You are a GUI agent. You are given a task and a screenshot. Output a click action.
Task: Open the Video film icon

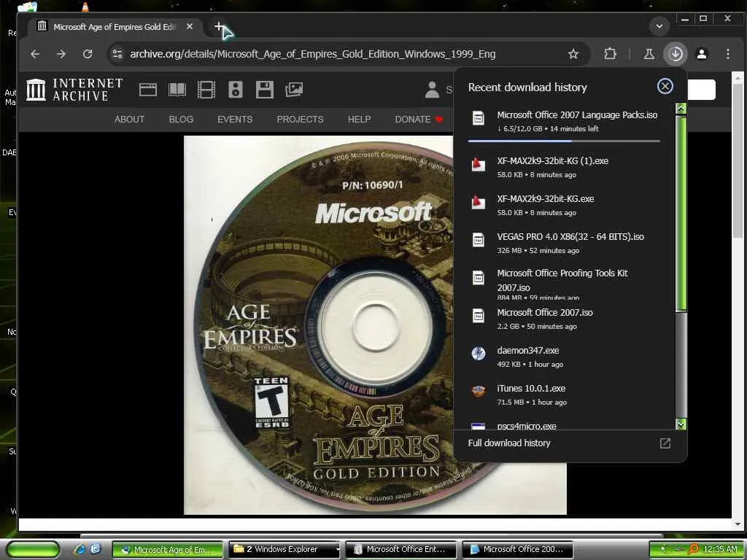[x=206, y=90]
